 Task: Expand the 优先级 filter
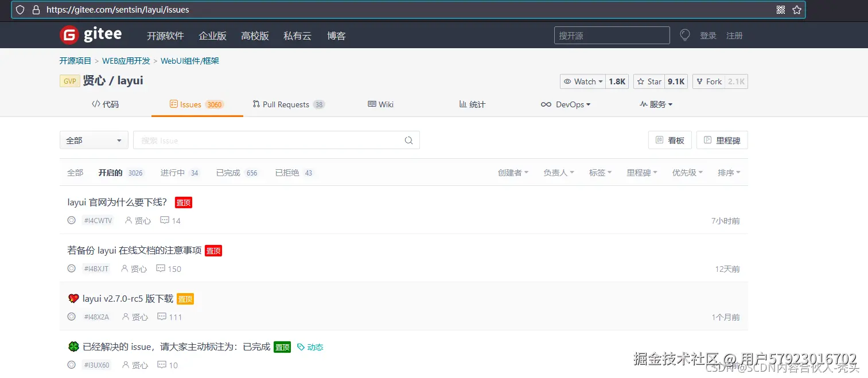(x=687, y=173)
